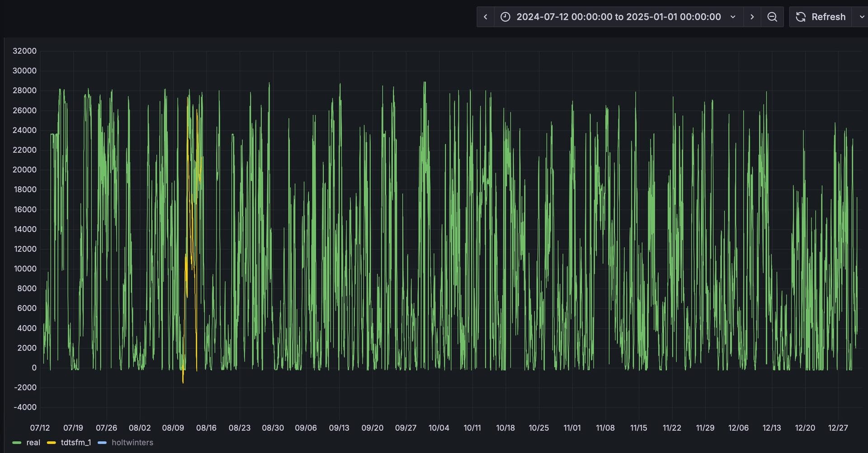Screen dimensions: 868x453
Task: Click the 10/04 x-axis date label
Action: 439,428
